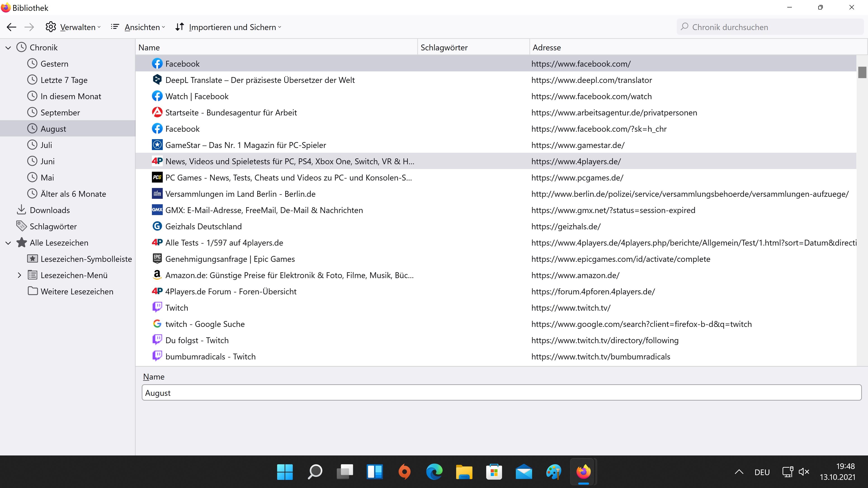Image resolution: width=868 pixels, height=488 pixels.
Task: Switch the DEU keyboard language indicator
Action: click(x=762, y=472)
